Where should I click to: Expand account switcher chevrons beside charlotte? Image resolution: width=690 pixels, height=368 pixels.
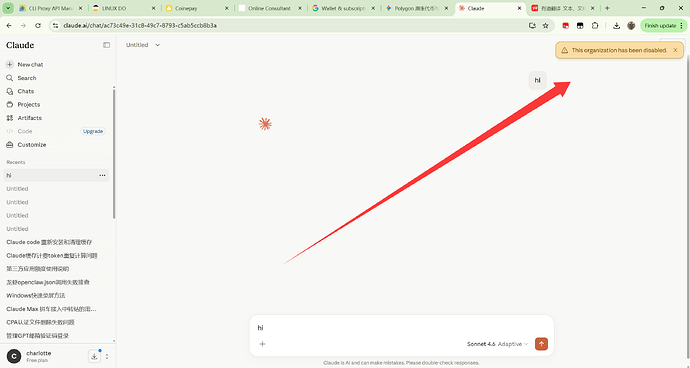tap(107, 357)
